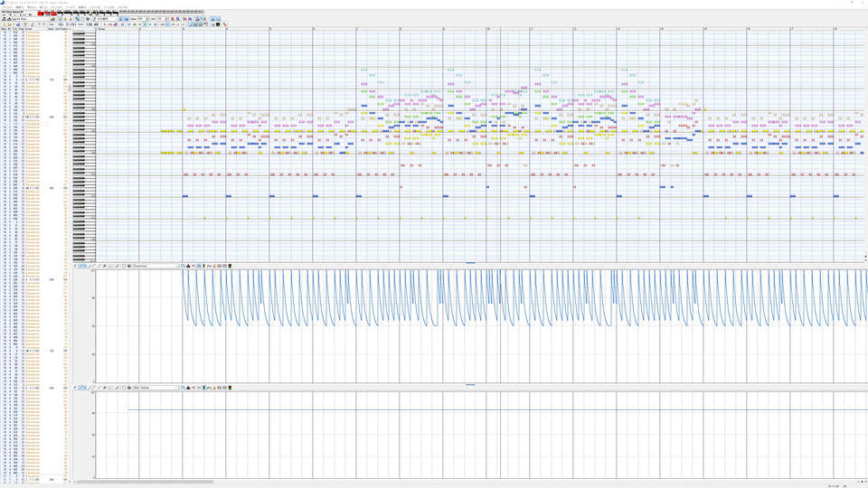
Task: Click the track properties icon right of the track dropdown
Action: click(x=52, y=19)
